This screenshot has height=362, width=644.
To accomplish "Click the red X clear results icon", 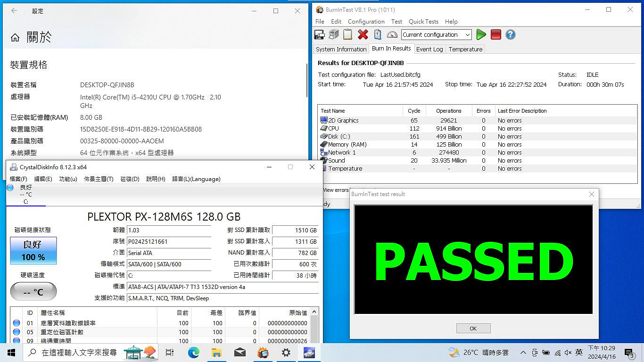I will point(363,34).
